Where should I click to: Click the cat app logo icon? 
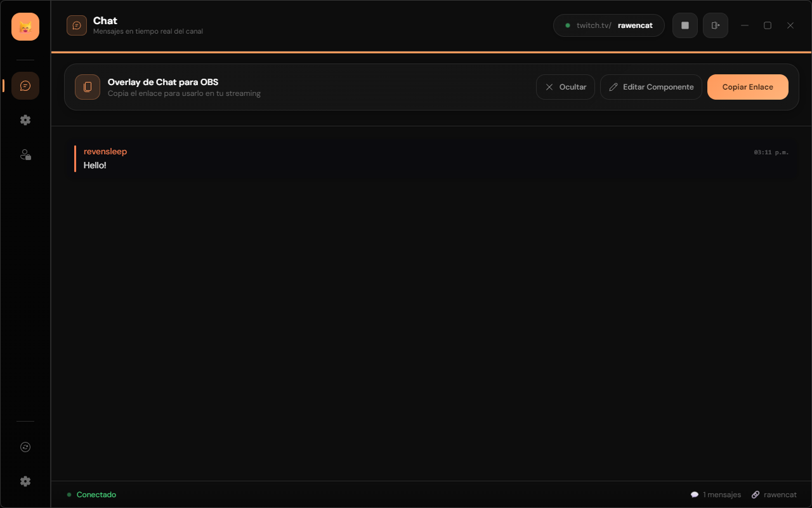(x=25, y=27)
